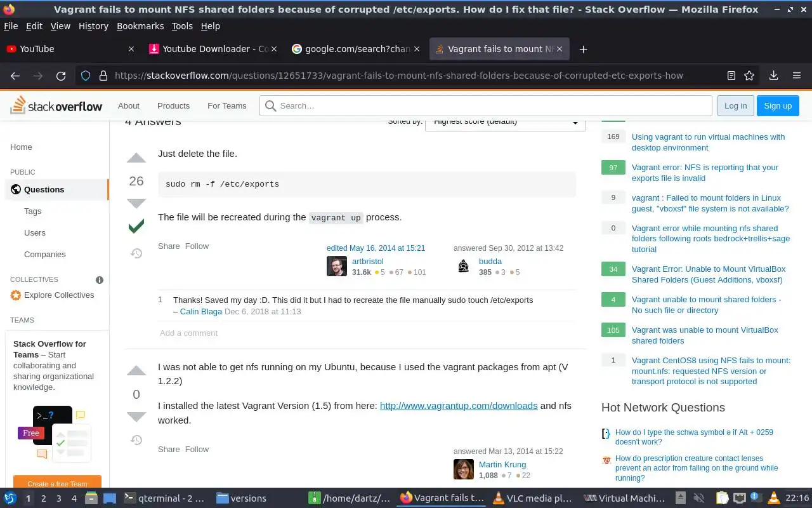Open related question with score 105
812x508 pixels.
705,335
